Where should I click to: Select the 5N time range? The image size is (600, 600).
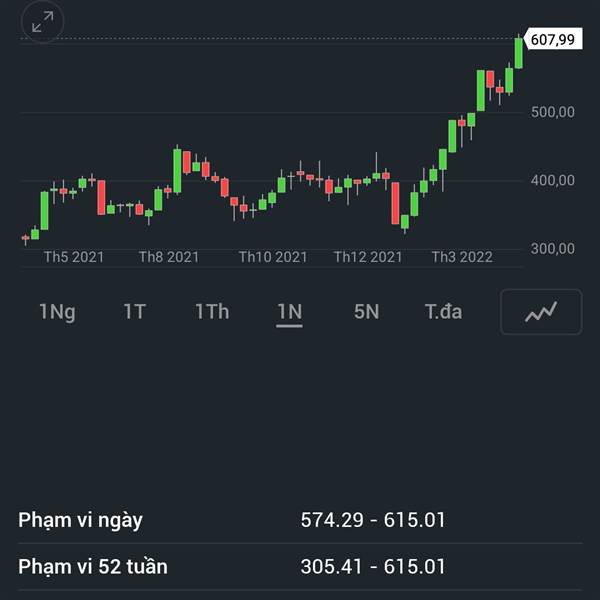coord(366,312)
